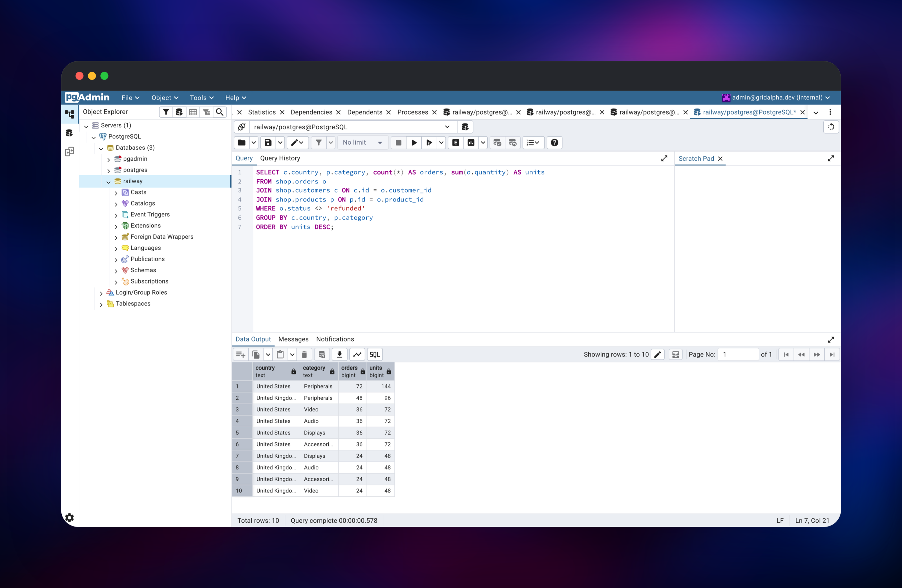902x588 pixels.
Task: Open the Explain Analyze options dropdown arrow
Action: click(483, 143)
